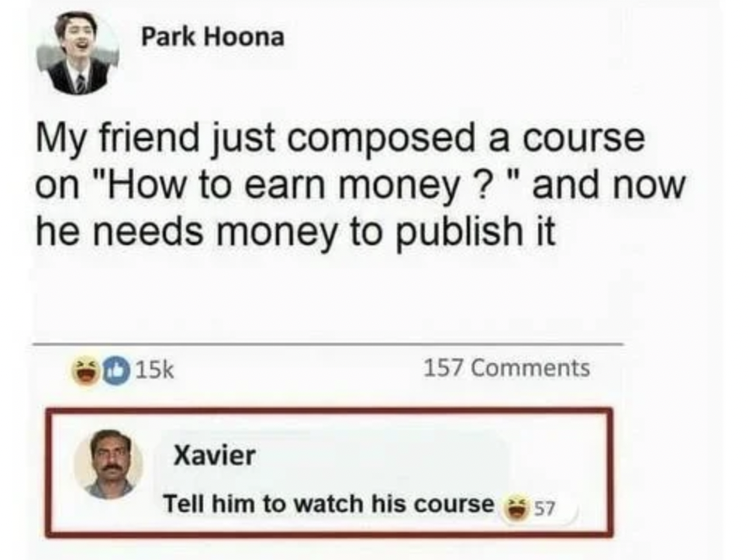Show who reacted via the 15k count
This screenshot has width=749, height=560.
pyautogui.click(x=155, y=369)
